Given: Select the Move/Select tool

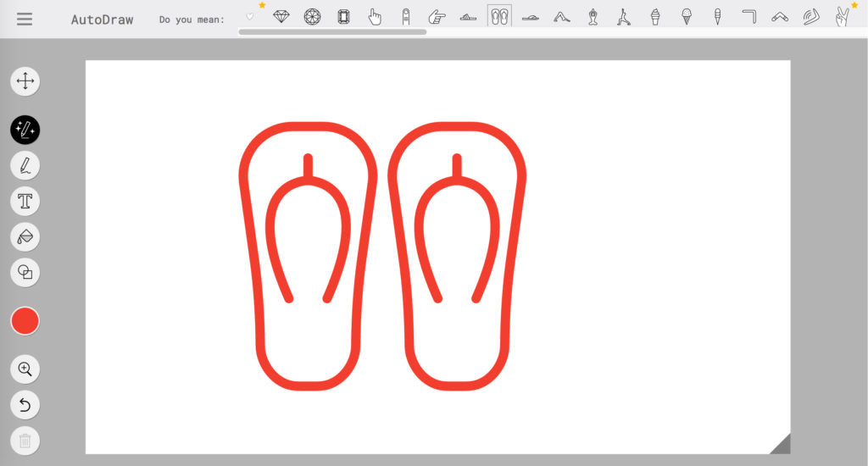Looking at the screenshot, I should (25, 81).
